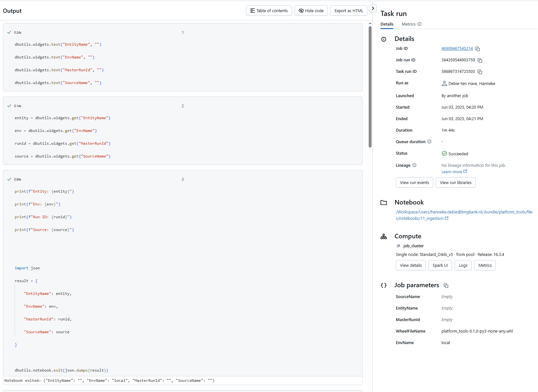This screenshot has height=392, width=538.
Task: Click the Compute cluster icon
Action: point(384,236)
